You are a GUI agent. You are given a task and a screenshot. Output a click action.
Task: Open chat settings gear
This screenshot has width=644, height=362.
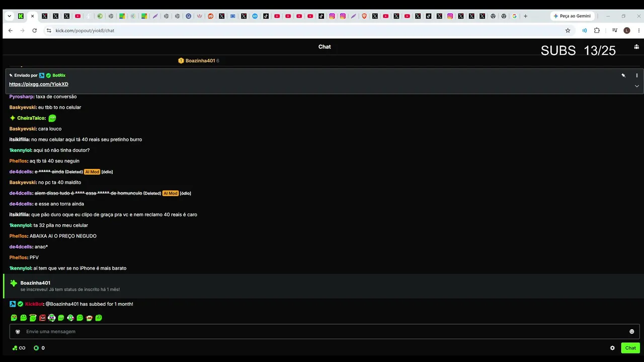point(612,348)
